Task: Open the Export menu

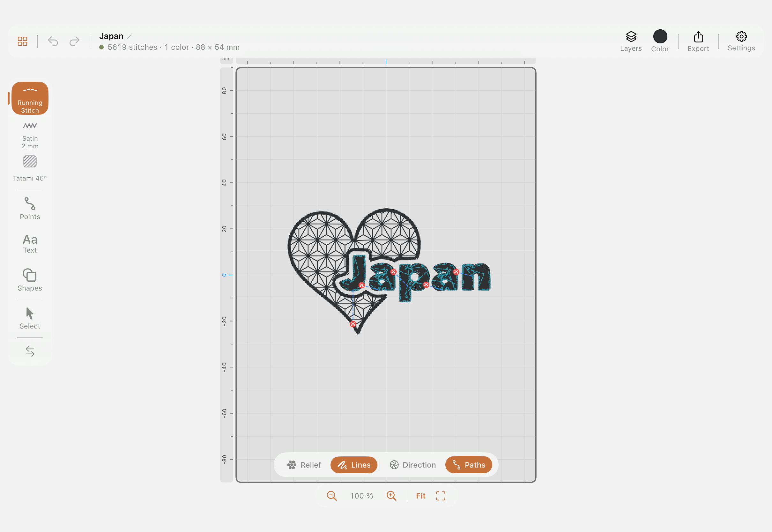Action: click(698, 41)
